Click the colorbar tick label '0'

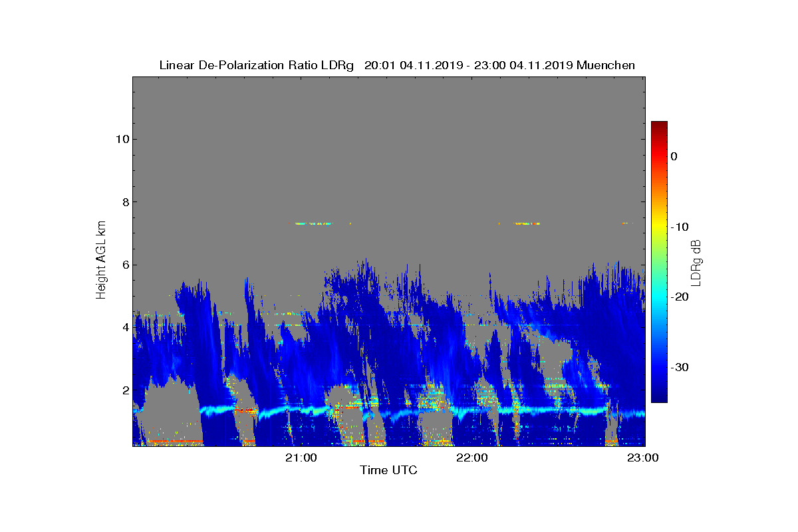click(x=674, y=156)
